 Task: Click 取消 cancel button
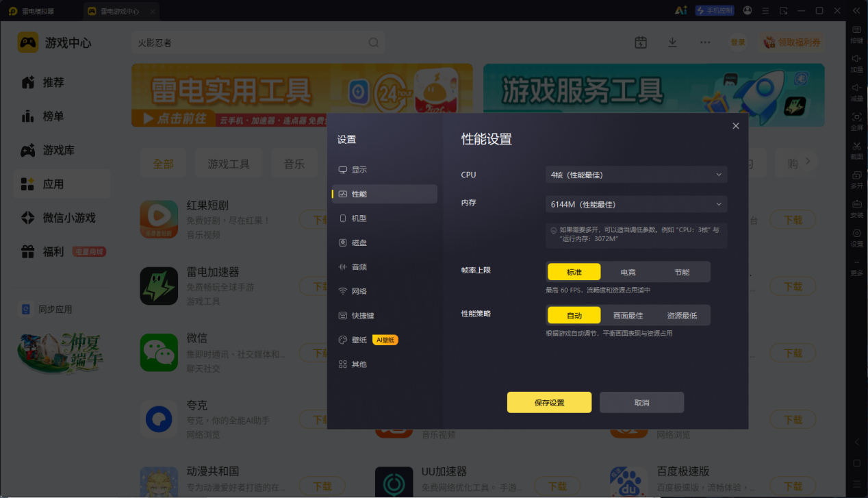[641, 403]
